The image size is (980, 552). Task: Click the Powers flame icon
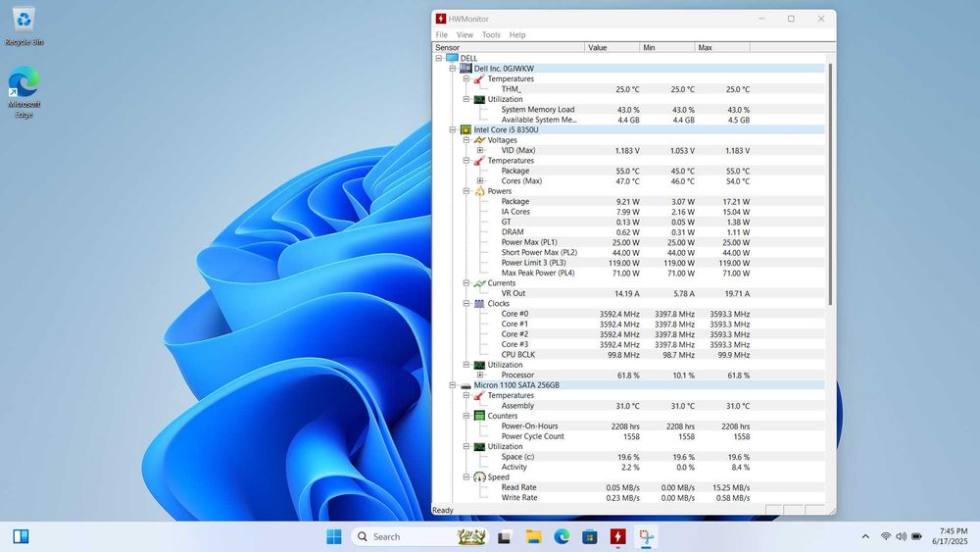pyautogui.click(x=479, y=191)
